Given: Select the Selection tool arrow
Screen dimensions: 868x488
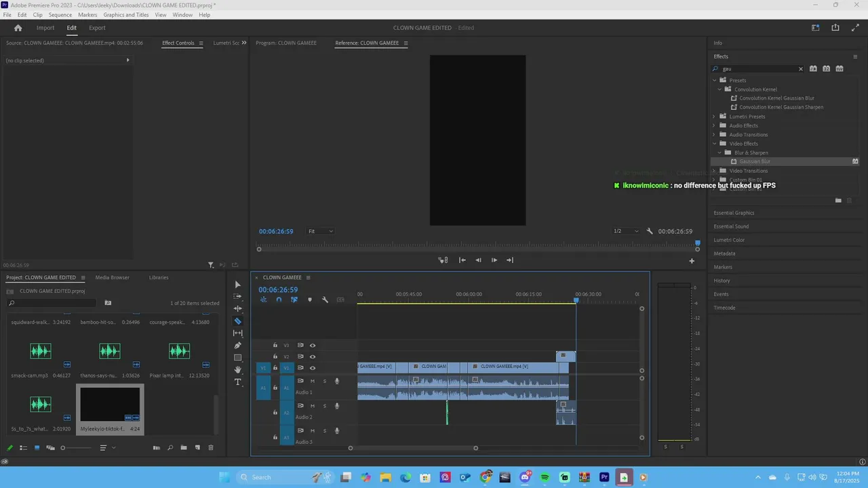Looking at the screenshot, I should (237, 285).
